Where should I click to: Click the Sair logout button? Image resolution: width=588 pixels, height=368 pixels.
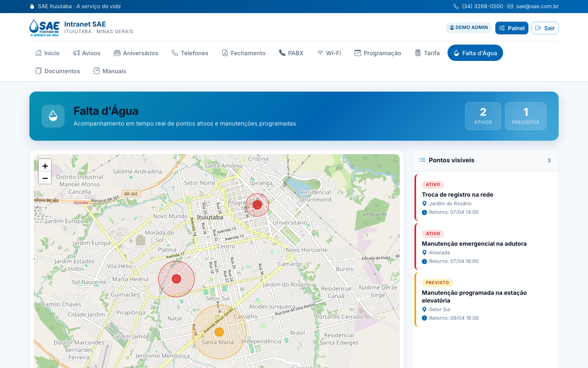(x=545, y=28)
